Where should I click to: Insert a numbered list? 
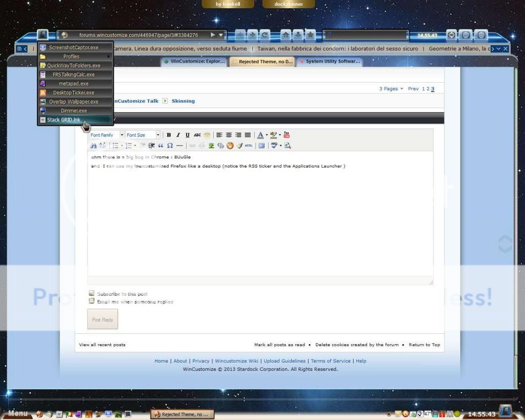click(129, 145)
